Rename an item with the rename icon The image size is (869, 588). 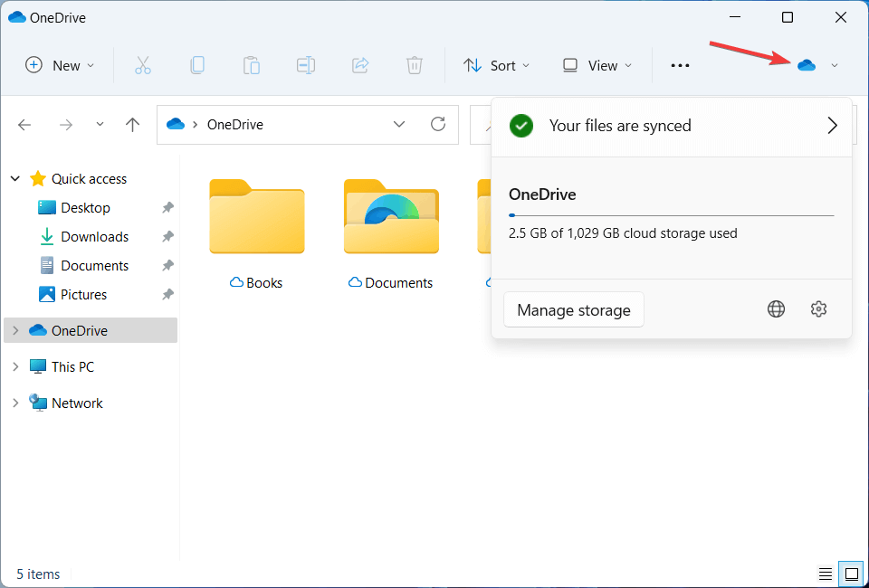click(305, 64)
